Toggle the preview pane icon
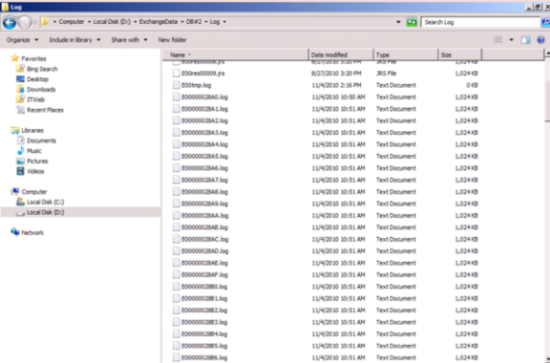This screenshot has height=363, width=550. click(525, 40)
